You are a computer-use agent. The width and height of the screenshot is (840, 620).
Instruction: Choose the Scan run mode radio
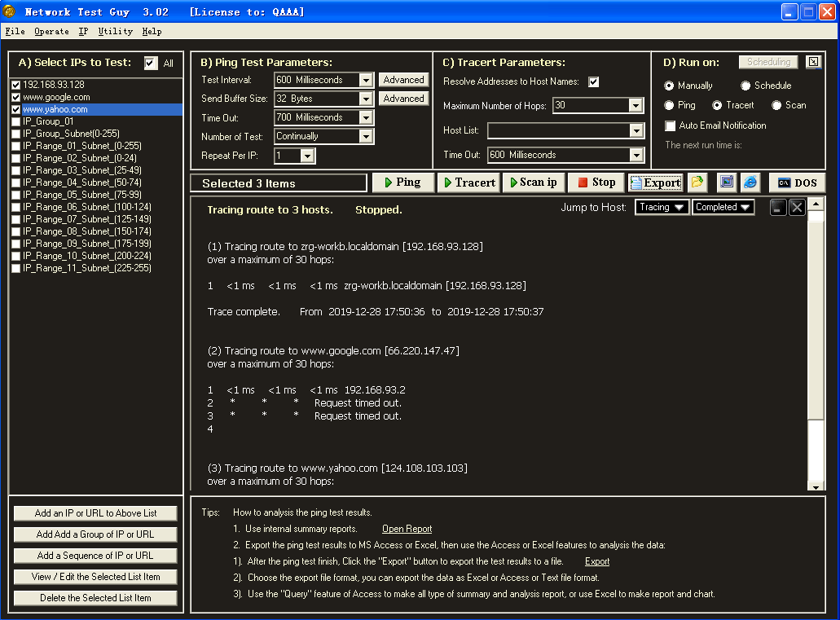click(x=776, y=106)
